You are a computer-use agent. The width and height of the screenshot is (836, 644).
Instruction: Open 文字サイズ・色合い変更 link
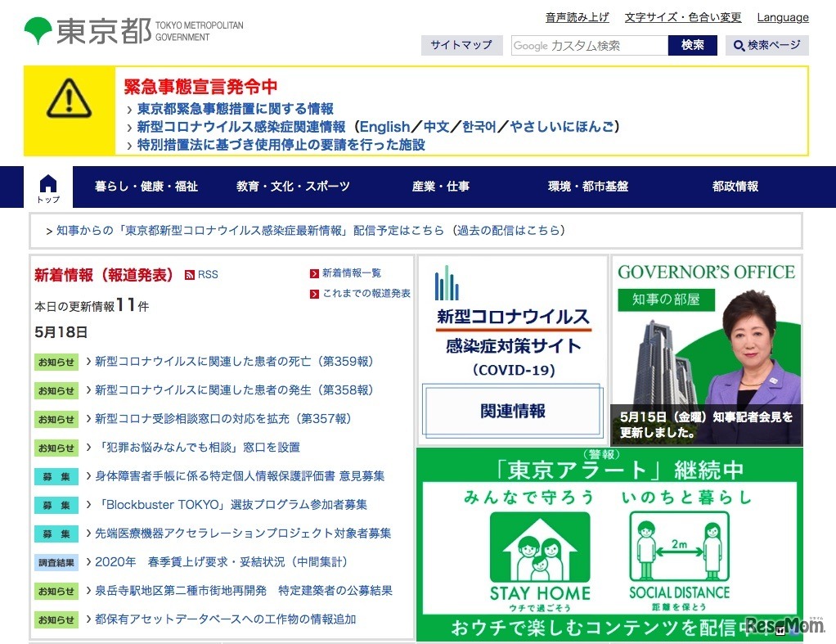coord(683,18)
